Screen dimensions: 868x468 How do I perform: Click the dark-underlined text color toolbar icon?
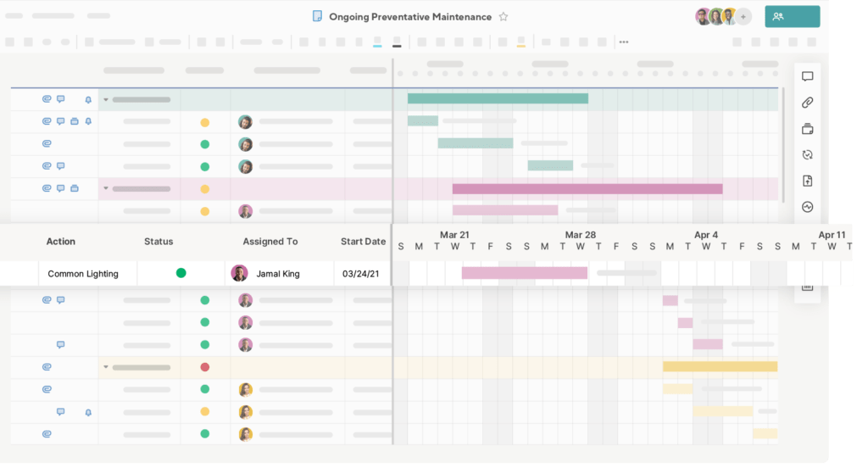click(397, 42)
